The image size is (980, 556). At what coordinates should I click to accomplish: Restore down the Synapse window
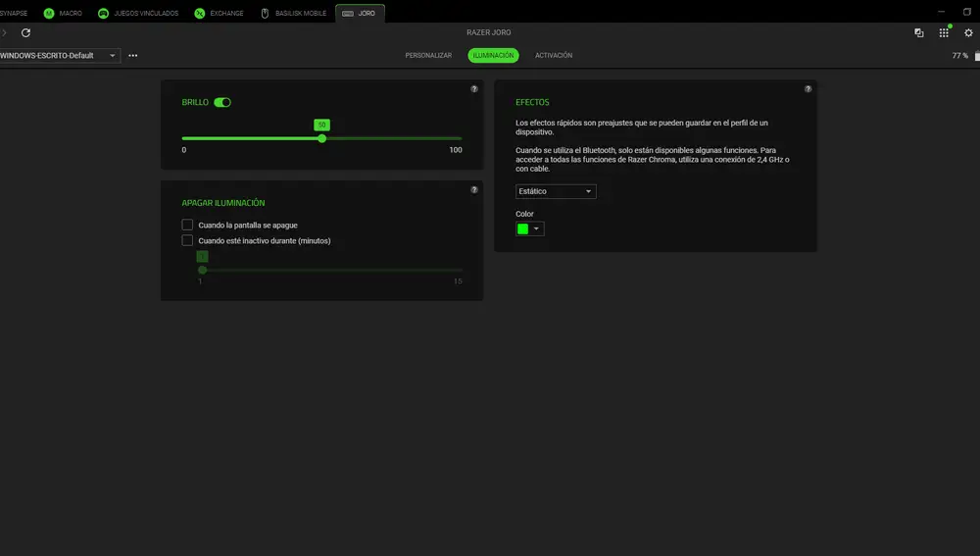(967, 12)
